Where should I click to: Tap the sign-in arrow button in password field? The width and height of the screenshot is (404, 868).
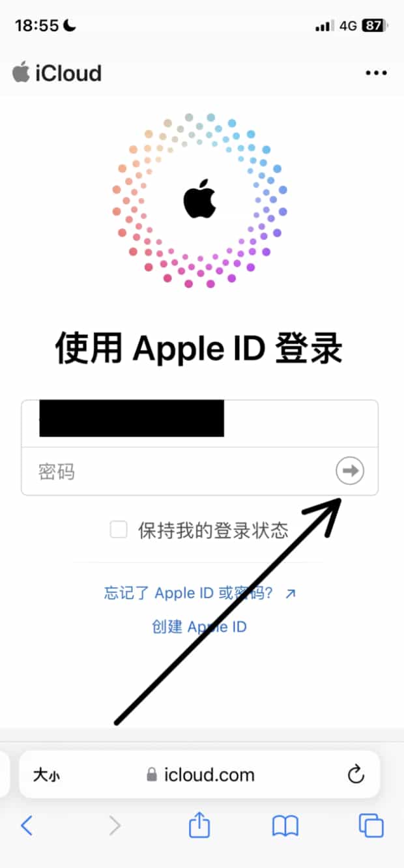pyautogui.click(x=350, y=470)
